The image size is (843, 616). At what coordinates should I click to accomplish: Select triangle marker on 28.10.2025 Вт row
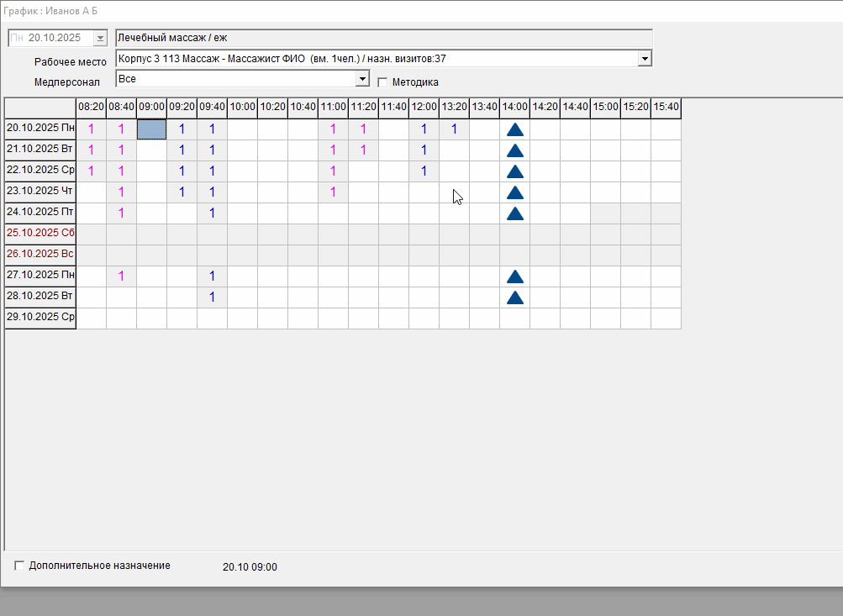click(515, 297)
